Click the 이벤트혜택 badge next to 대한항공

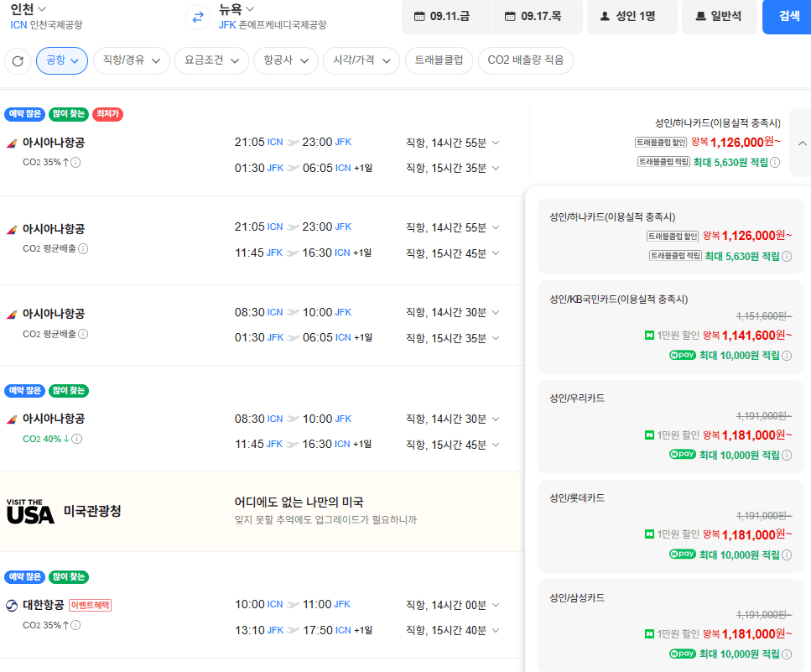(90, 605)
